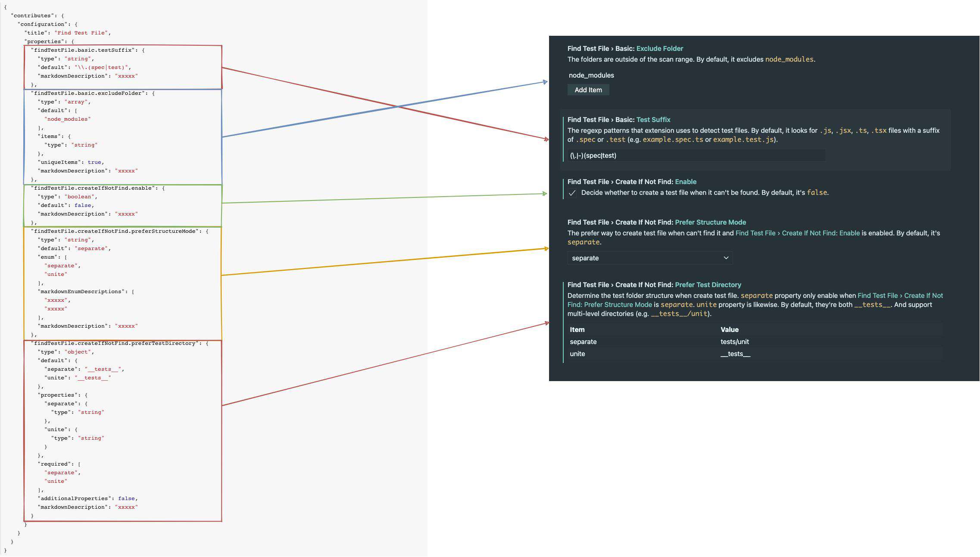Click the "\\.(spec|test)" default value in JSON
Image resolution: width=980 pixels, height=557 pixels.
point(101,67)
